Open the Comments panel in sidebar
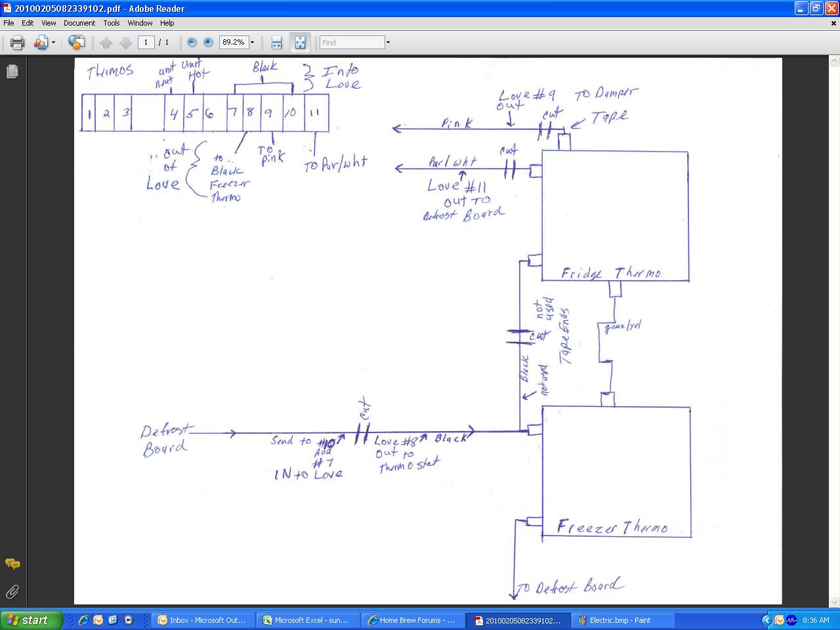The width and height of the screenshot is (840, 630). click(12, 564)
